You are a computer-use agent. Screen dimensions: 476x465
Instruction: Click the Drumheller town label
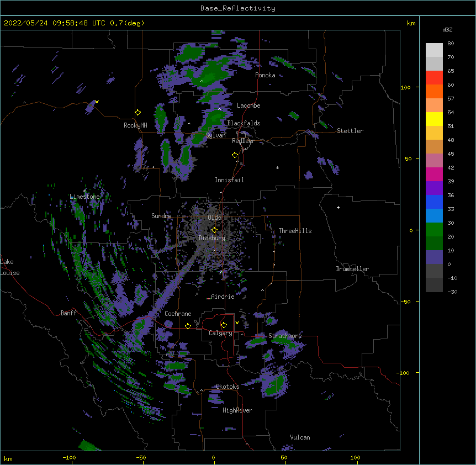[352, 269]
